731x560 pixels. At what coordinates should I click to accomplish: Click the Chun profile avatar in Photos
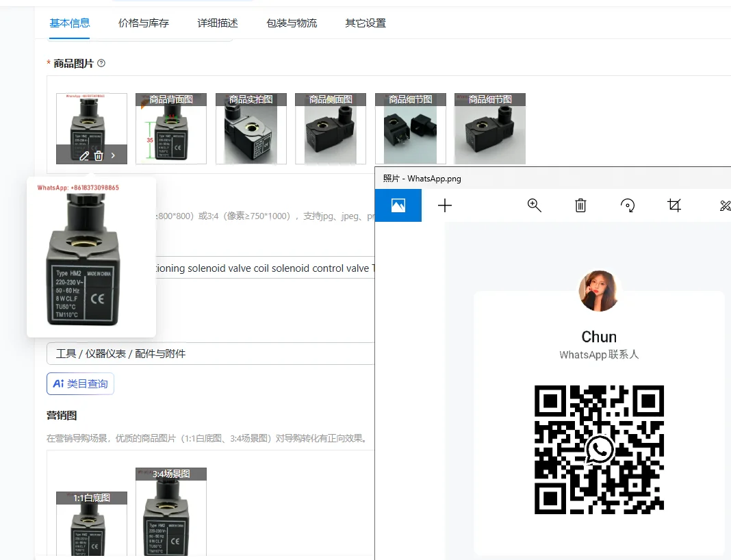(599, 291)
